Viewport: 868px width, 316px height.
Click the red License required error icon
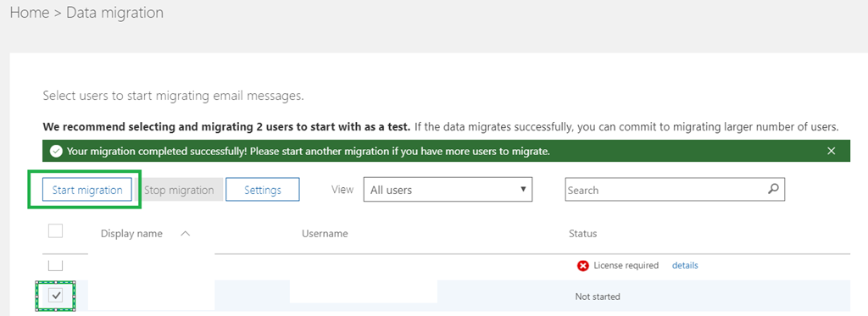click(583, 266)
